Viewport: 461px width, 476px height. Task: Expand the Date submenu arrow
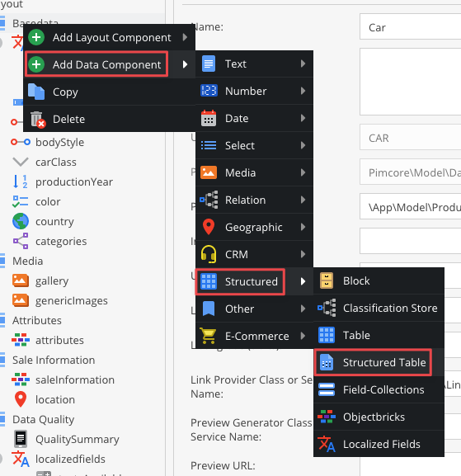(x=303, y=118)
